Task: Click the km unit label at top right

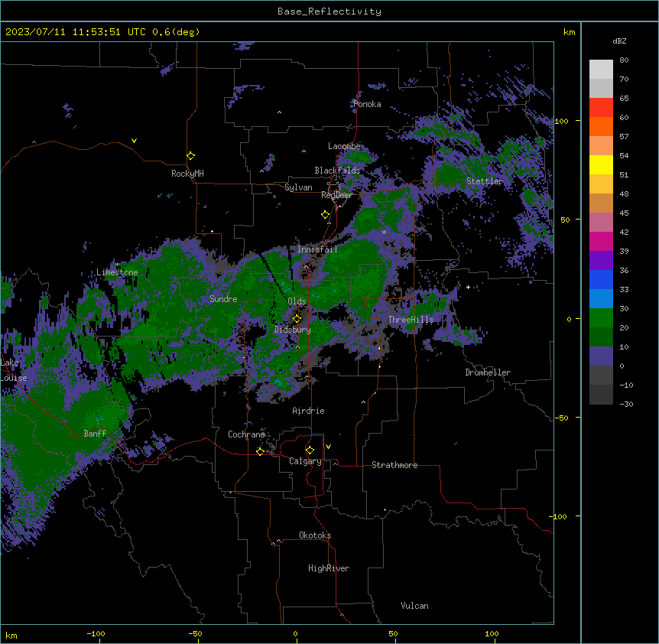Action: [569, 32]
